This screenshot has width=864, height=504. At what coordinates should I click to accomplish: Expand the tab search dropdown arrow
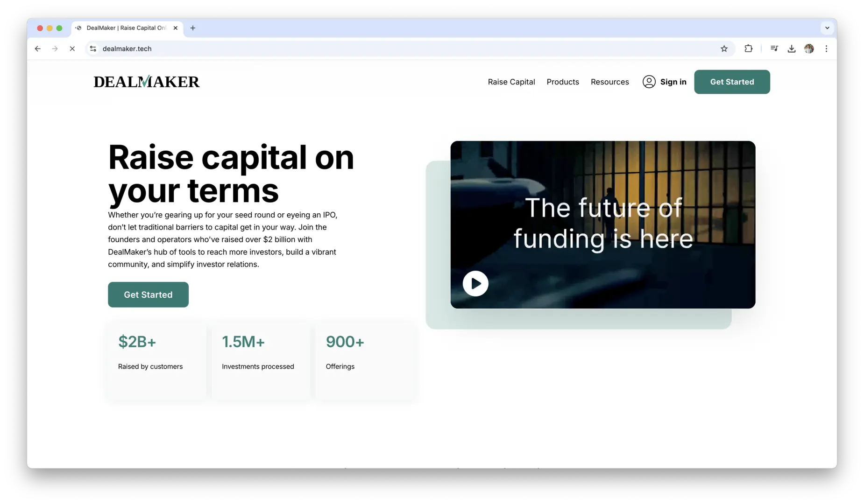(827, 28)
